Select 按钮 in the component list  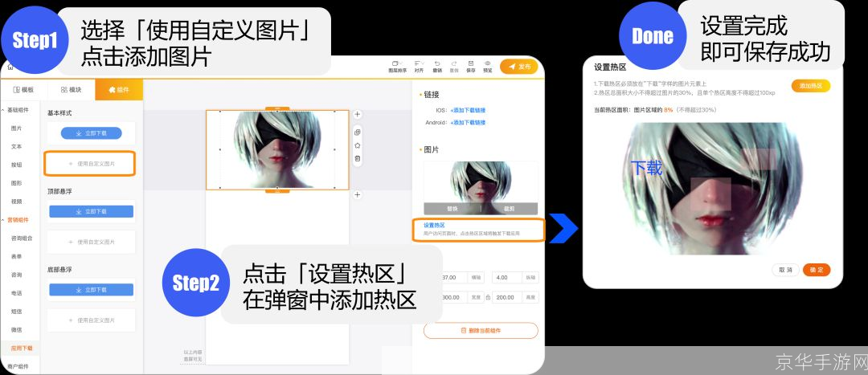[x=17, y=165]
